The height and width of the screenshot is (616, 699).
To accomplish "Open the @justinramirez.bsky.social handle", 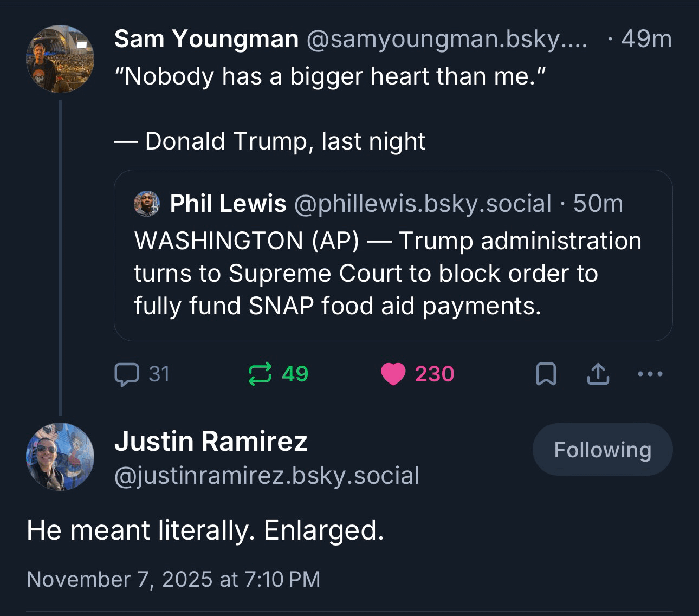I will 267,476.
